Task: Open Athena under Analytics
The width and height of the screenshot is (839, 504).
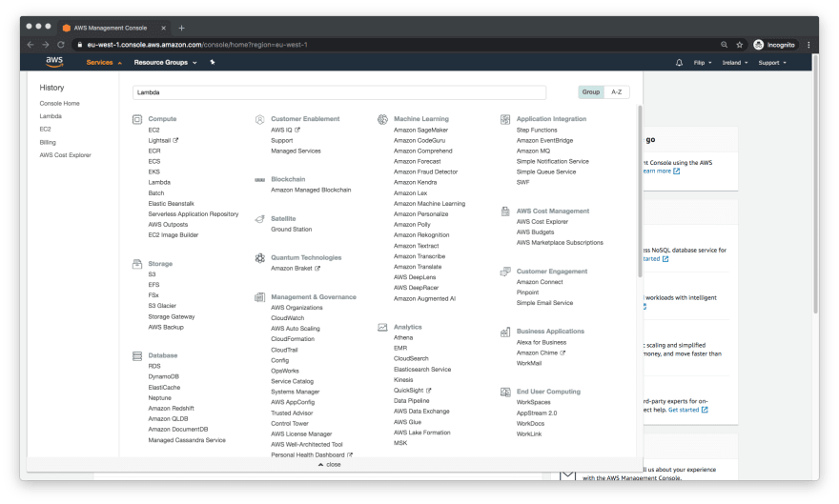Action: (403, 338)
